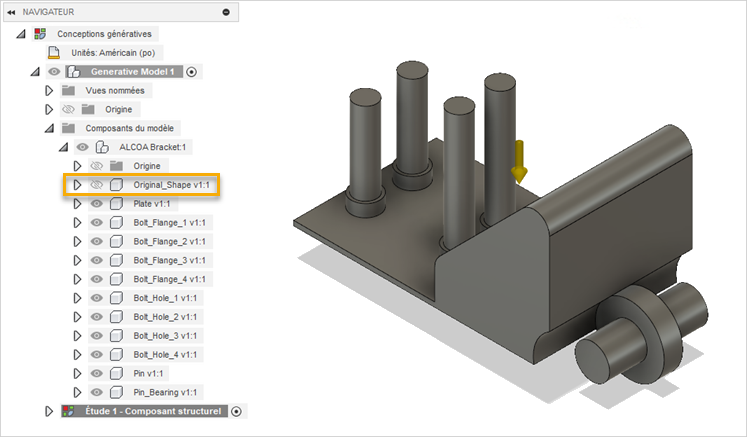Screen dimensions: 747x437
Task: Click the Generative Model 1 component icon
Action: tap(73, 71)
